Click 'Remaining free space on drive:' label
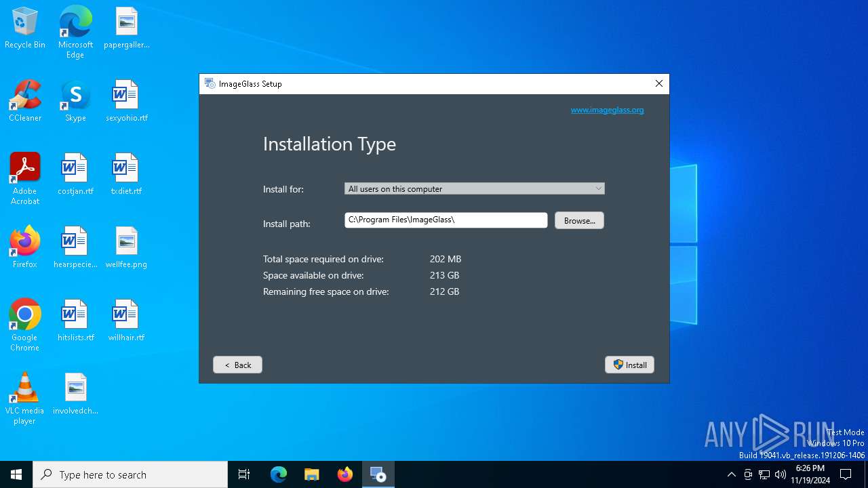Screen dimensions: 868x488 326,291
